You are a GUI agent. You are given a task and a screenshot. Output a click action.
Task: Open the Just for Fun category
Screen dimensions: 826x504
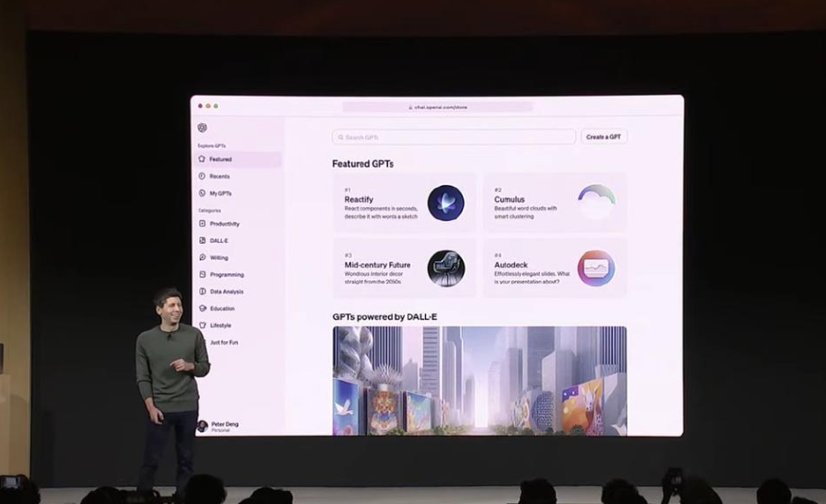(x=224, y=342)
